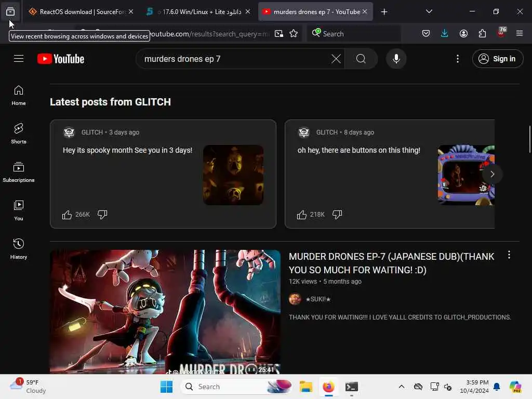Close the ReactOS download tab

pyautogui.click(x=131, y=11)
